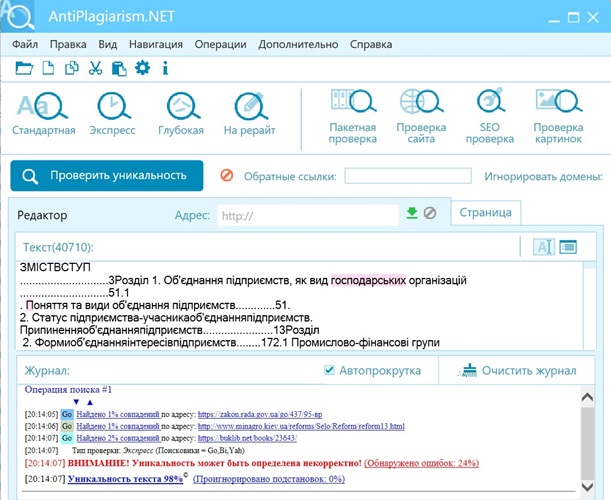
Task: Open file using the folder toolbar icon
Action: click(x=24, y=68)
